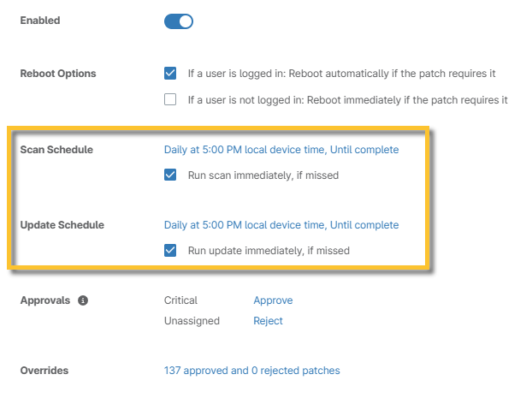Click the Scan Schedule label
The height and width of the screenshot is (410, 532).
tap(56, 150)
